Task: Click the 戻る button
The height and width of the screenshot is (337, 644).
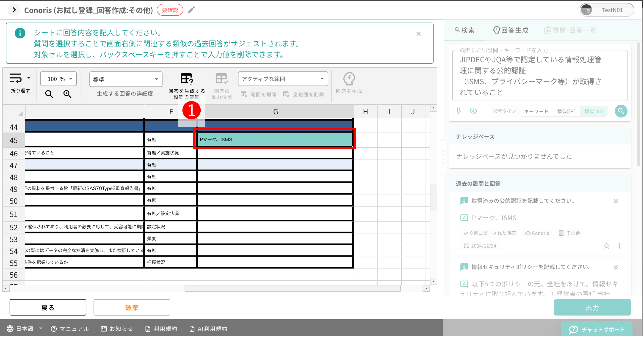Action: (x=47, y=307)
